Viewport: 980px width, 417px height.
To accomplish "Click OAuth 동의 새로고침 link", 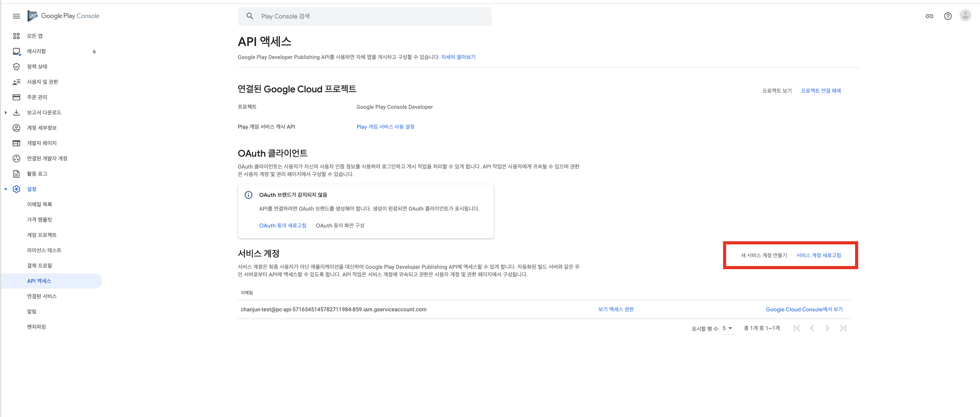I will coord(283,225).
